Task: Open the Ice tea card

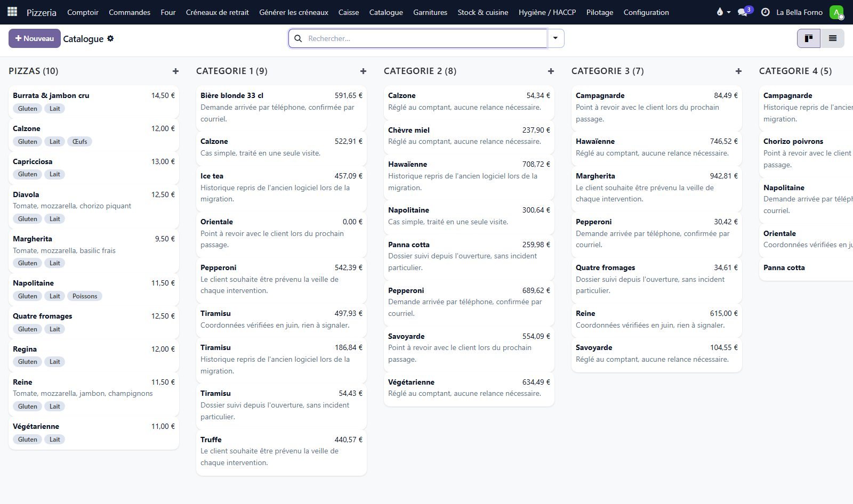Action: click(x=281, y=188)
